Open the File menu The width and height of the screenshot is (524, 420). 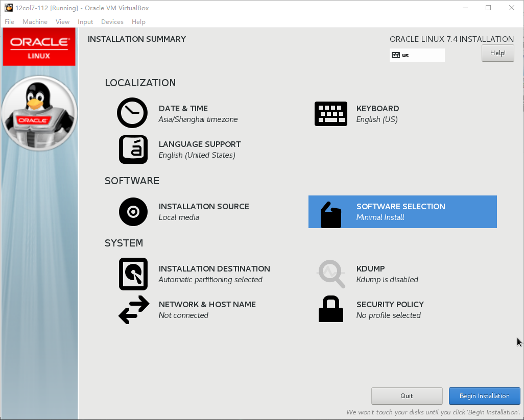[x=9, y=22]
